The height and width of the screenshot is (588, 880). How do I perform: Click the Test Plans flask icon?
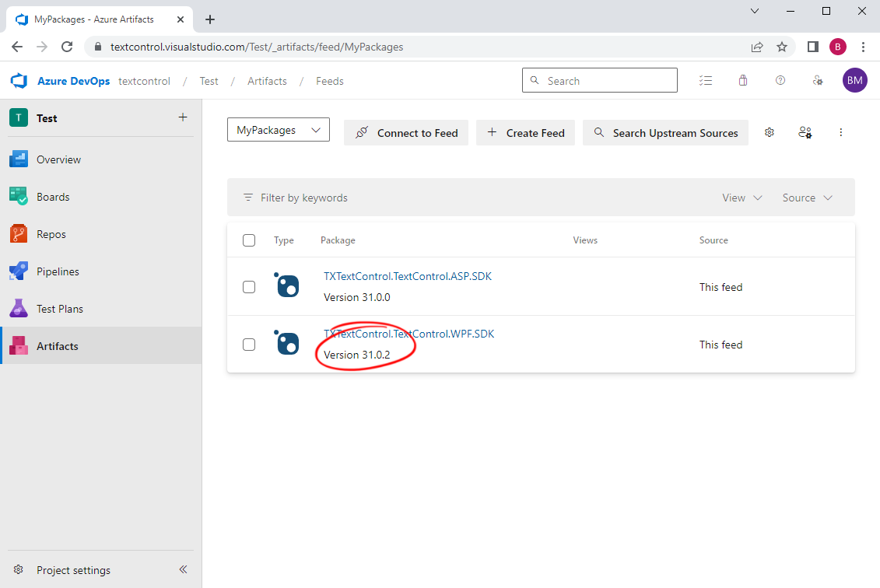(x=19, y=309)
